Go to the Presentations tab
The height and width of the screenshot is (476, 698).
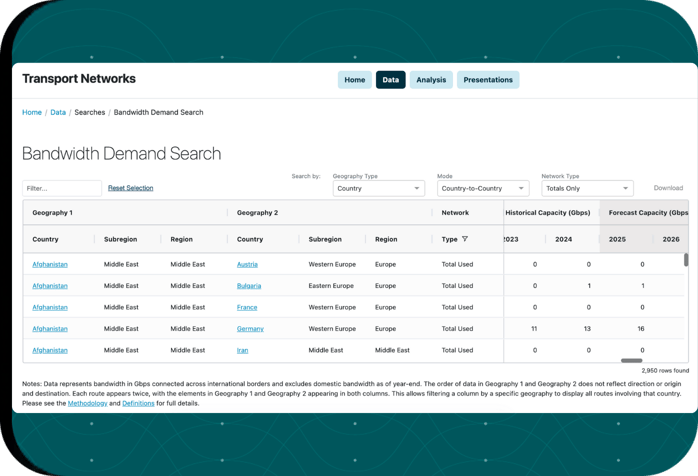(x=488, y=80)
